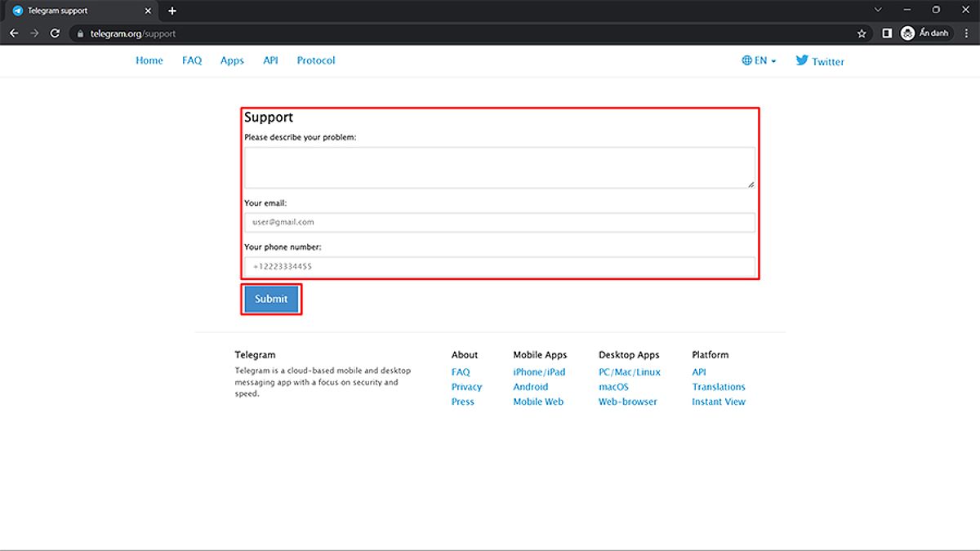This screenshot has width=980, height=551.
Task: Open the incognito profile button
Action: 926,33
